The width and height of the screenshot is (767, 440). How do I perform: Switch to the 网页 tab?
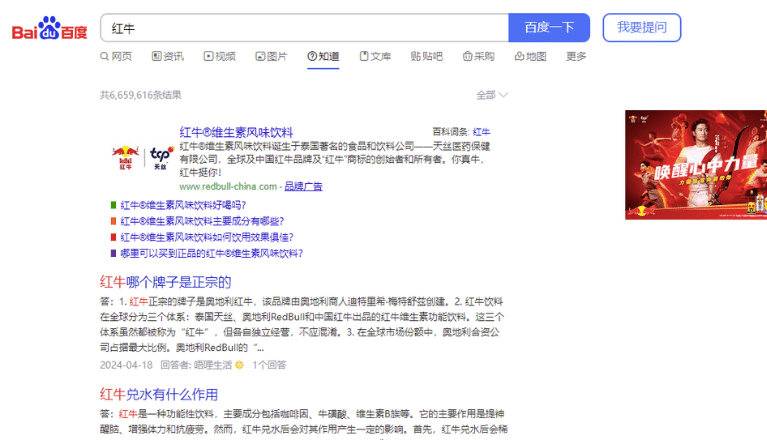pos(116,56)
